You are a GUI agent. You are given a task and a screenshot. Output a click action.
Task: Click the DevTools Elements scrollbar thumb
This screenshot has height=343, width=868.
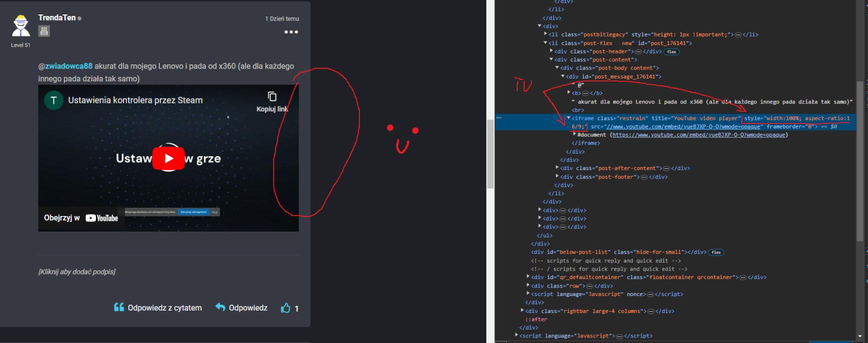860,161
